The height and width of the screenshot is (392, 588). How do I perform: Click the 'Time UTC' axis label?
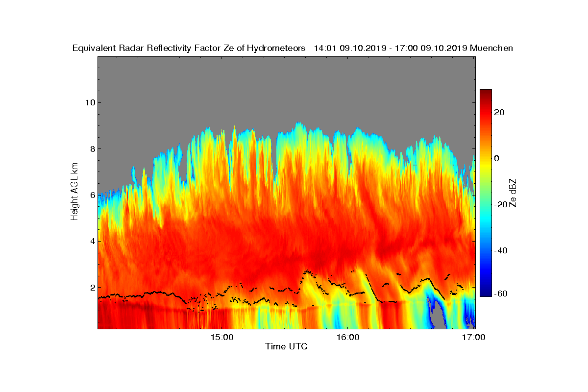[287, 347]
